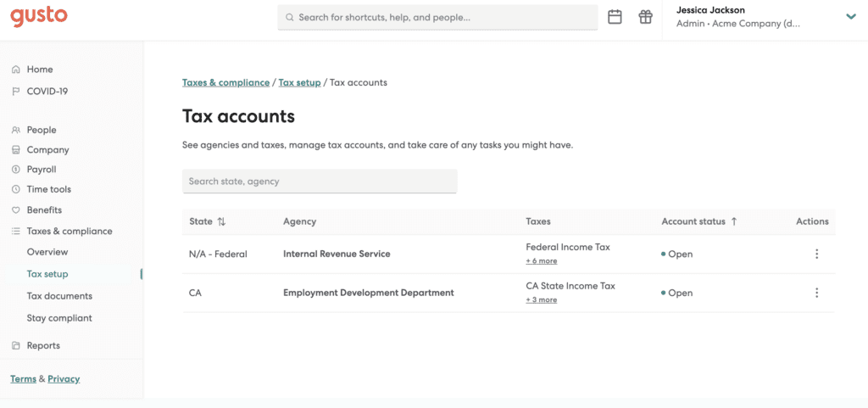Screen dimensions: 868x408
Task: Expand '+ 3 more' CA taxes
Action: coord(542,300)
